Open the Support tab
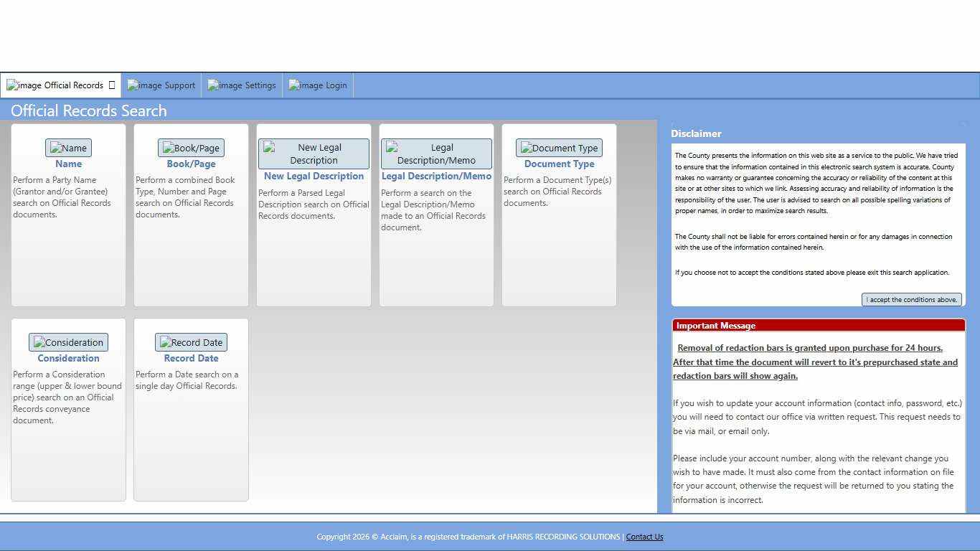This screenshot has height=551, width=980. [161, 85]
